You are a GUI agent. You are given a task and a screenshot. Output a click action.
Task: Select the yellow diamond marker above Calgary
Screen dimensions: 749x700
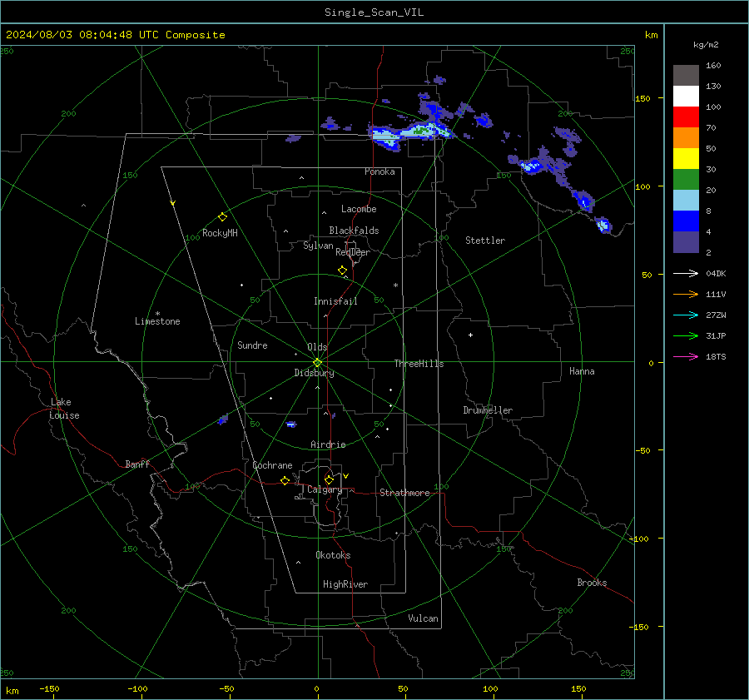coord(329,479)
